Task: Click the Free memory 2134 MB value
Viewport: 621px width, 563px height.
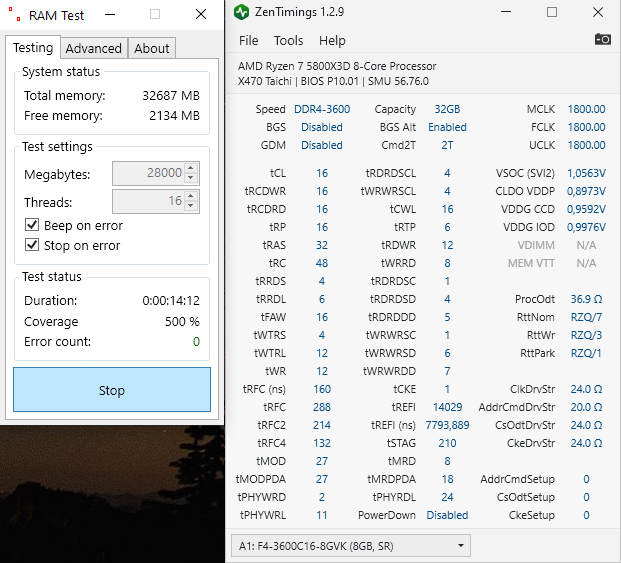Action: (174, 116)
